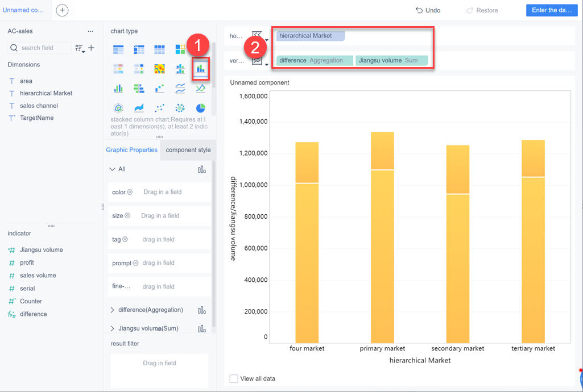Switch to the component style tab

[x=188, y=150]
